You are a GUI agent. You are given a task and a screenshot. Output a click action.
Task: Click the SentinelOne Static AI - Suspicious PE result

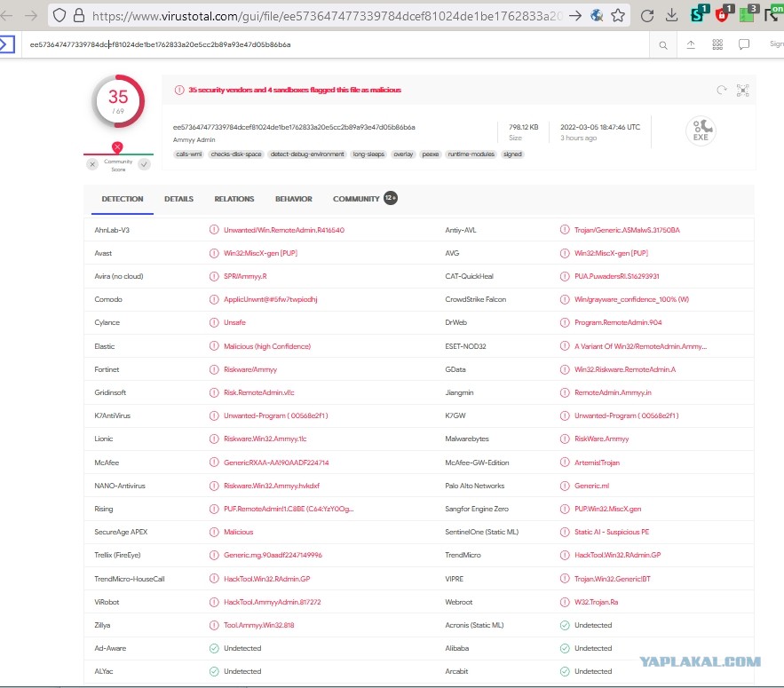pos(612,532)
